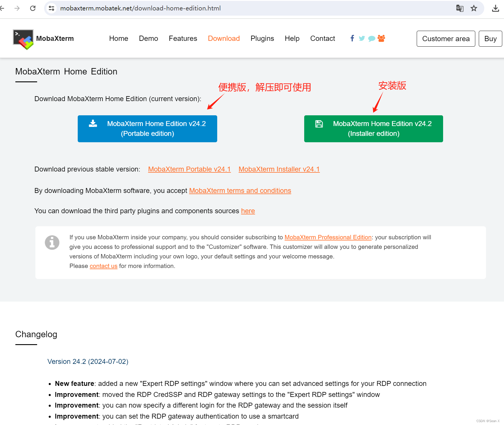Click the translate page icon
Viewport: 504px width, 425px height.
[x=460, y=8]
